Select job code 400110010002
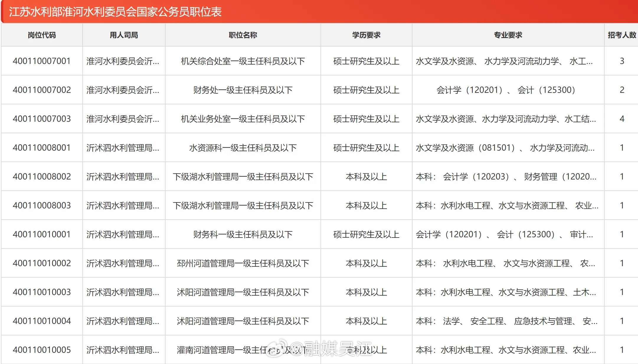 point(42,263)
